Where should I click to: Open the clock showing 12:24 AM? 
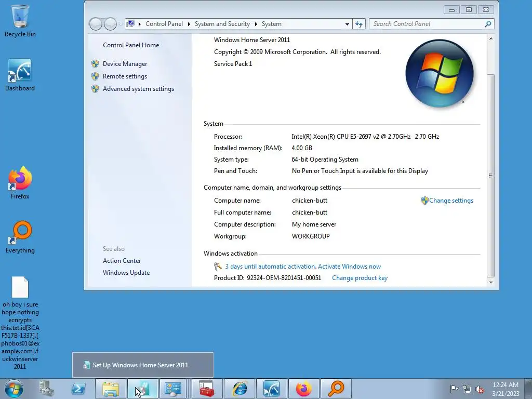tap(506, 389)
